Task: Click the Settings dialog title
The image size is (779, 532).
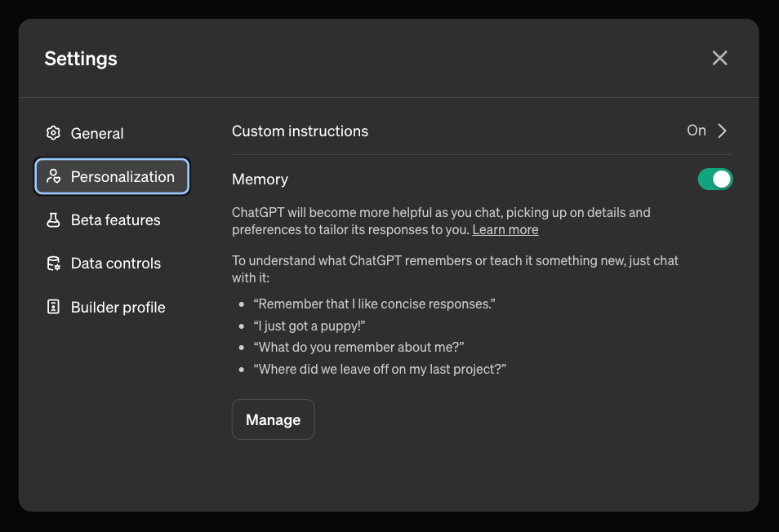Action: [x=81, y=59]
